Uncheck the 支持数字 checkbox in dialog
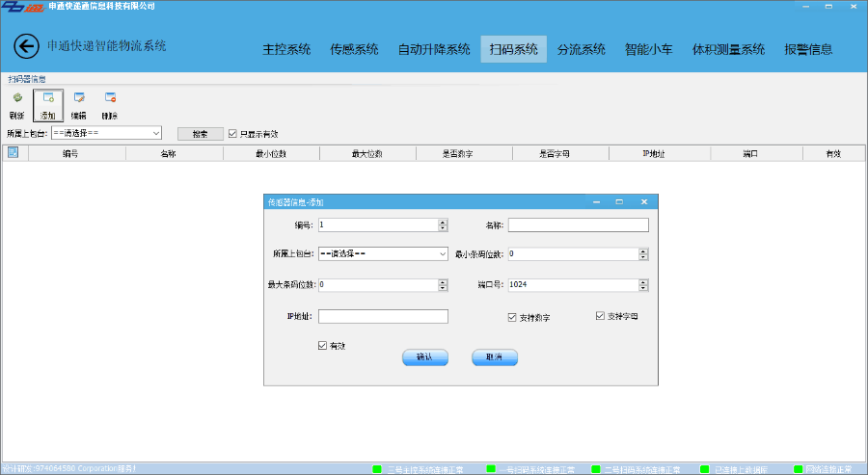This screenshot has width=868, height=475. [512, 317]
